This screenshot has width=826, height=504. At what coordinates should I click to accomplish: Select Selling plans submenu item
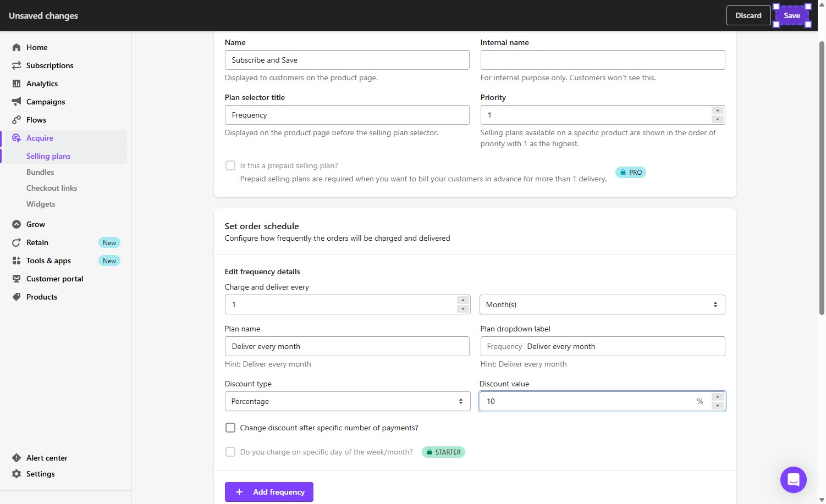click(48, 156)
